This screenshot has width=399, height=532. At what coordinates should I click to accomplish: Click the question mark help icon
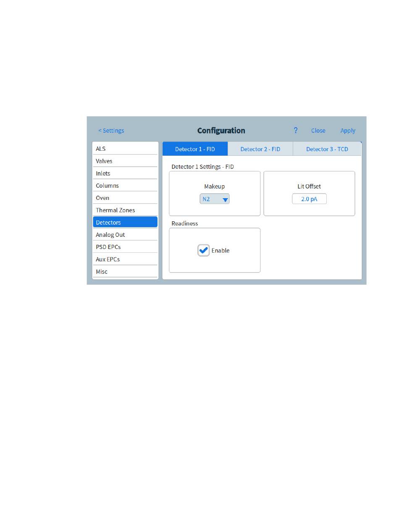click(x=296, y=131)
